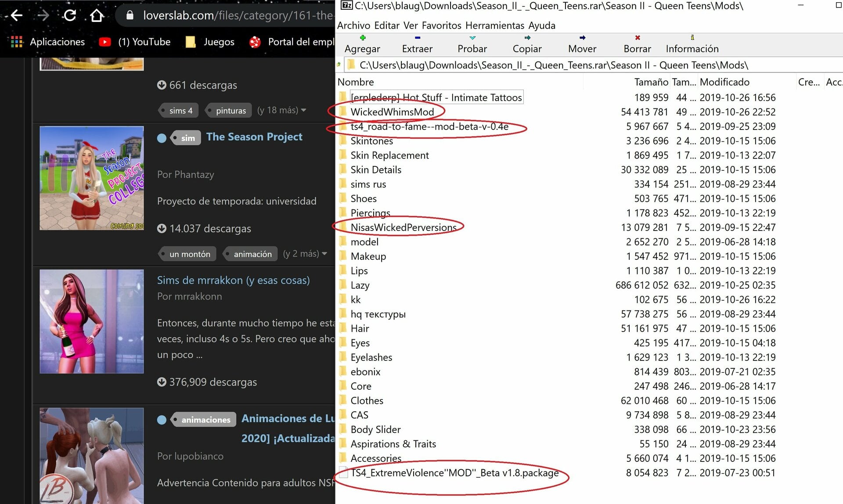The width and height of the screenshot is (843, 504).
Task: Click author name 'Por lupobianco'
Action: coord(190,456)
